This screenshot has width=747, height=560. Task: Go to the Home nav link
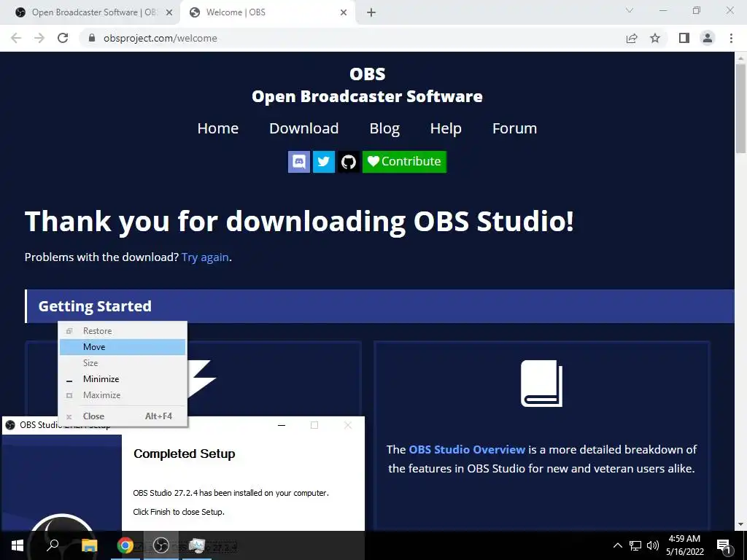pos(217,128)
